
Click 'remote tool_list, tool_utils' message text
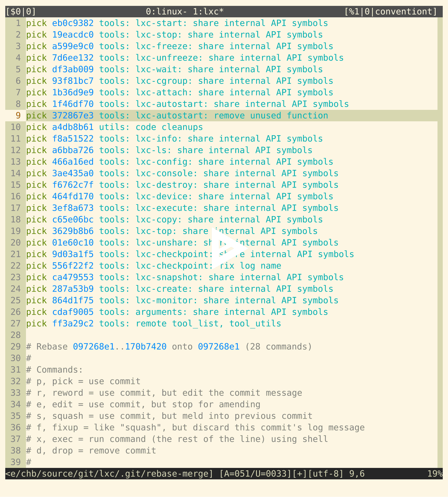(x=208, y=324)
